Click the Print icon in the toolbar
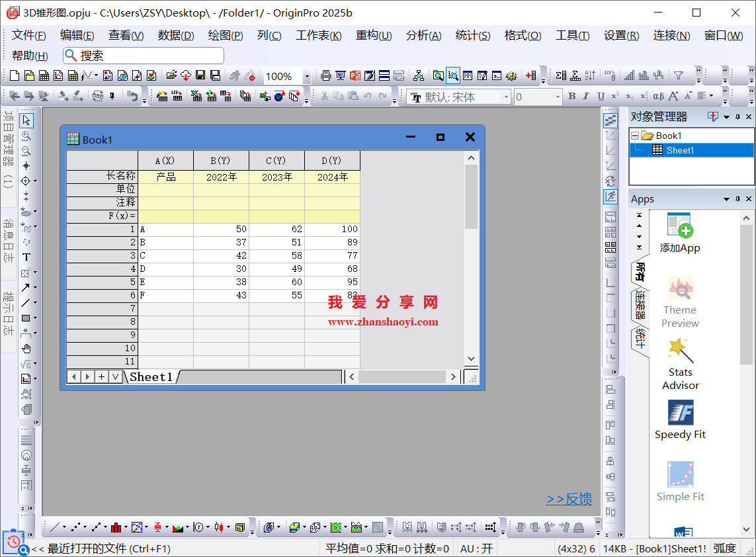756x557 pixels. click(325, 76)
